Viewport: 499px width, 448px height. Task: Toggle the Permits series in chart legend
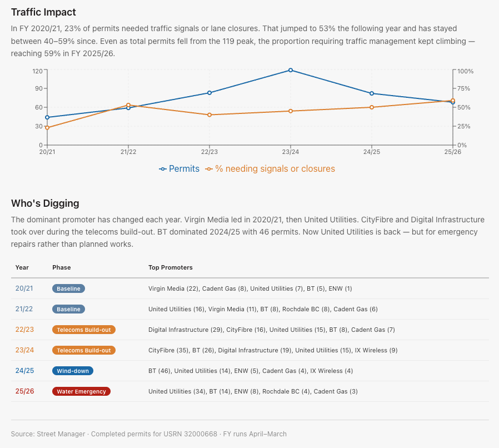click(x=179, y=168)
